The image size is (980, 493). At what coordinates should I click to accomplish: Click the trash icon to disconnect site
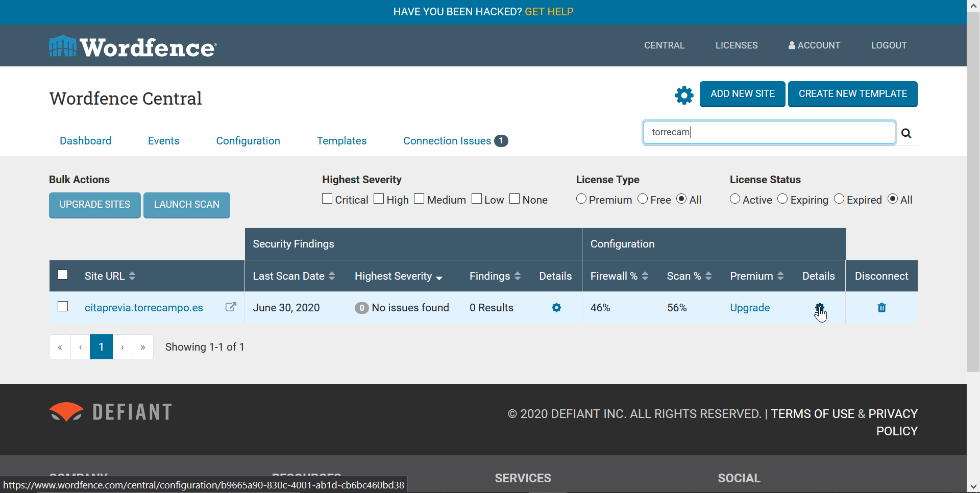pos(881,308)
